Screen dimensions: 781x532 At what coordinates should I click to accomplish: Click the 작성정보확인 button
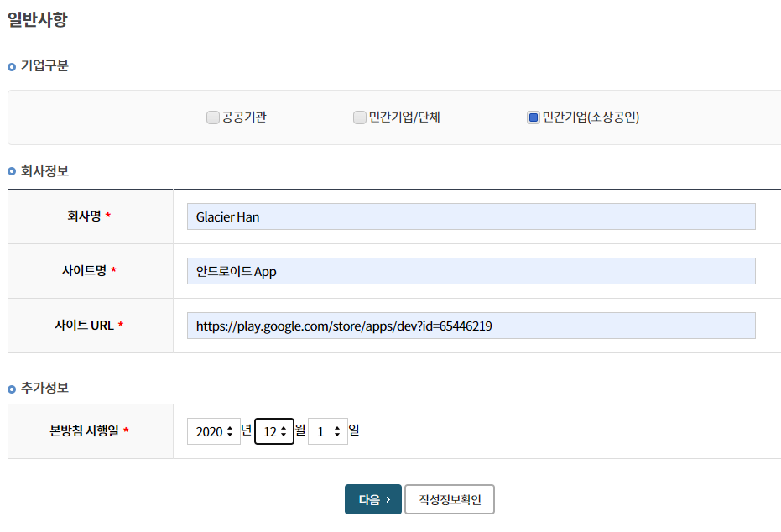[x=450, y=499]
